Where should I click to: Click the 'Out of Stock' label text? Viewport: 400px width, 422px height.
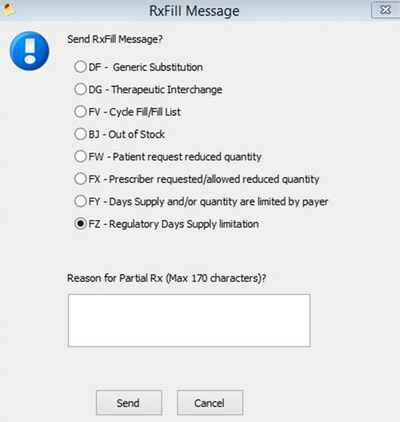(x=136, y=134)
